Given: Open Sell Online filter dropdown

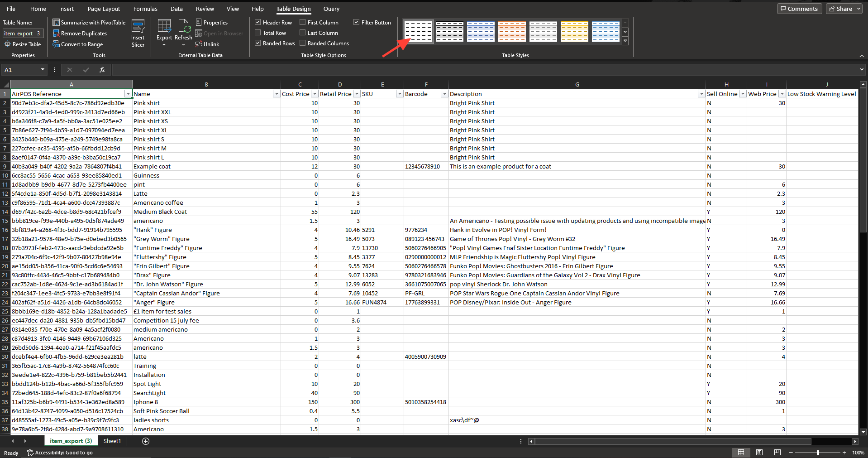Looking at the screenshot, I should 743,94.
